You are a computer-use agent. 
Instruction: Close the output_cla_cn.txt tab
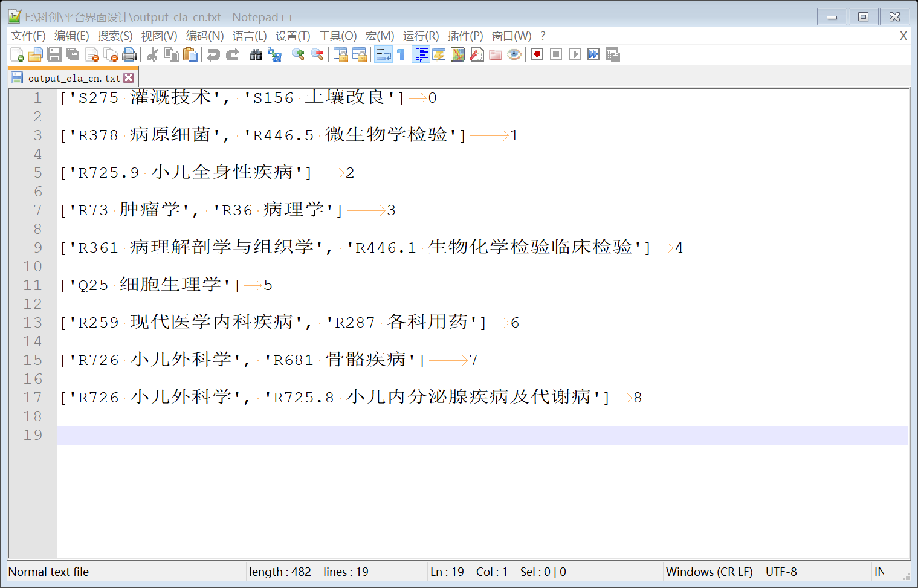pyautogui.click(x=129, y=78)
